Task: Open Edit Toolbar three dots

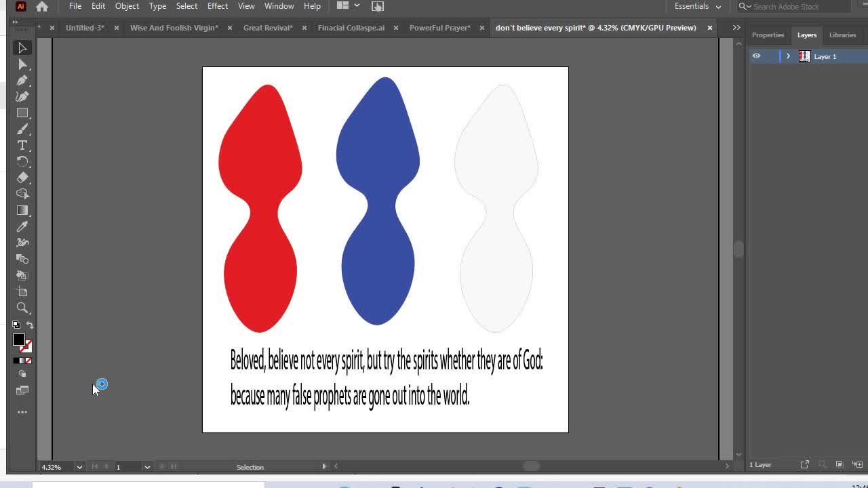Action: coord(22,412)
